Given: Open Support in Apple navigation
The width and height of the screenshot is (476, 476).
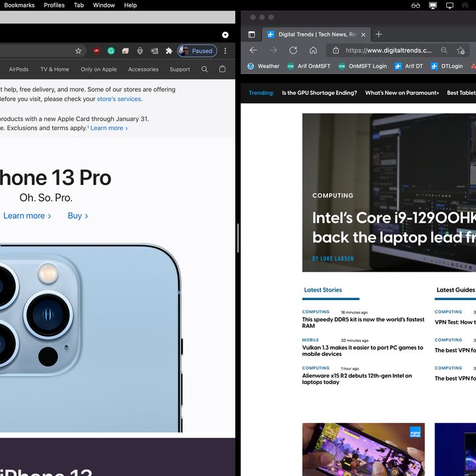Looking at the screenshot, I should [180, 69].
